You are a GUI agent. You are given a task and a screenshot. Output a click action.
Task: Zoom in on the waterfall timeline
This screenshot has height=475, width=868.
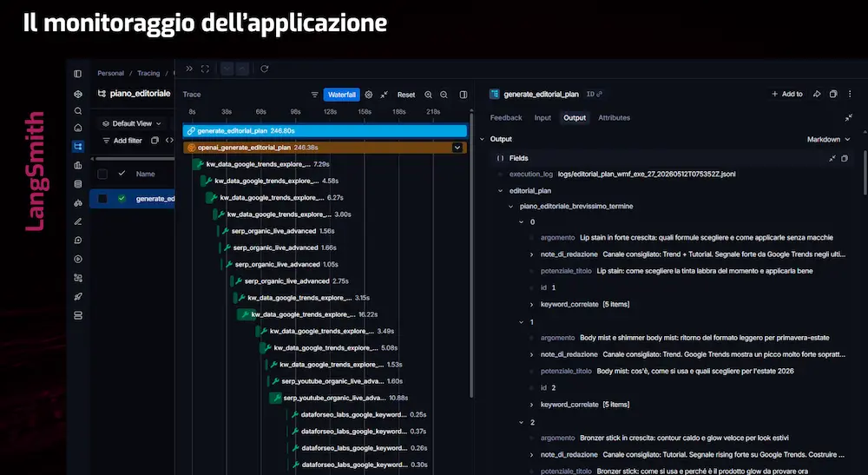pos(429,95)
